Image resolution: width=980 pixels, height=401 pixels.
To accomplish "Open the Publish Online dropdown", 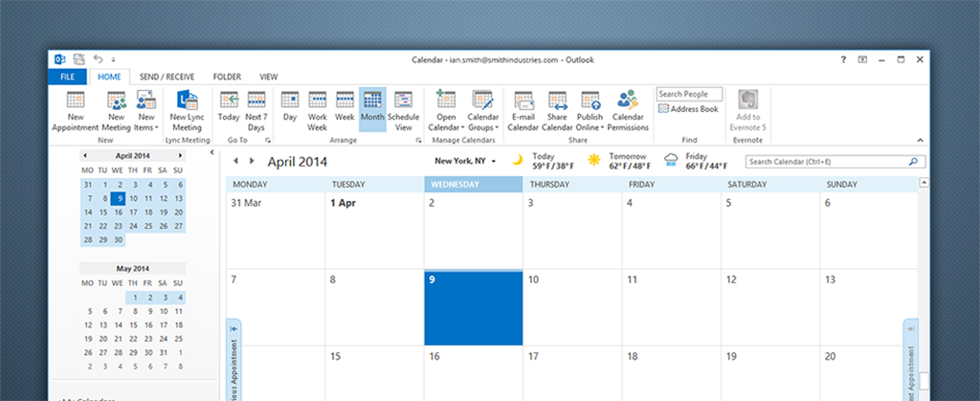I will pyautogui.click(x=590, y=111).
